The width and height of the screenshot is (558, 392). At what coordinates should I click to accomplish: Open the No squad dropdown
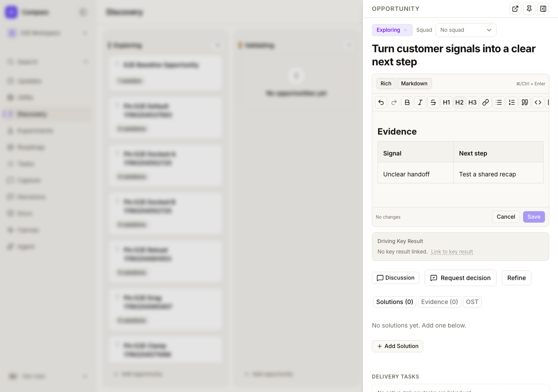(x=466, y=30)
